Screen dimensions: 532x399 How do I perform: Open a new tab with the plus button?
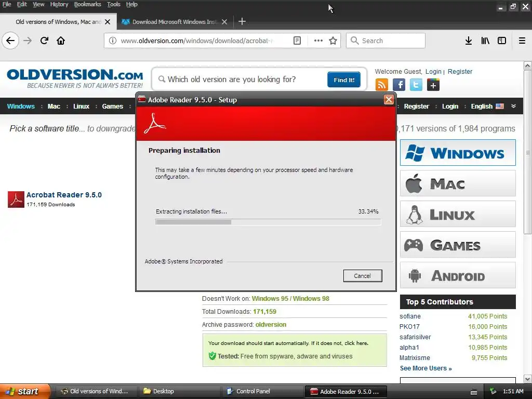[x=242, y=22]
